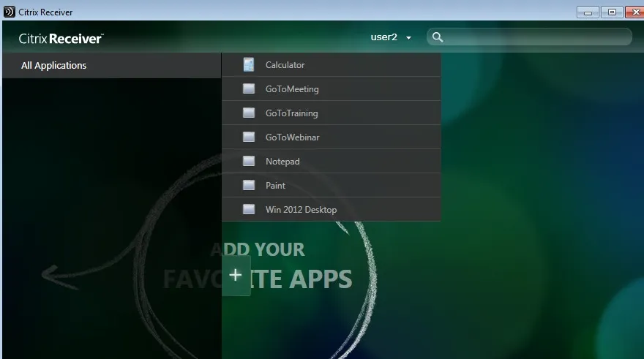Choose Notepad from the list
The height and width of the screenshot is (359, 644).
pos(332,162)
